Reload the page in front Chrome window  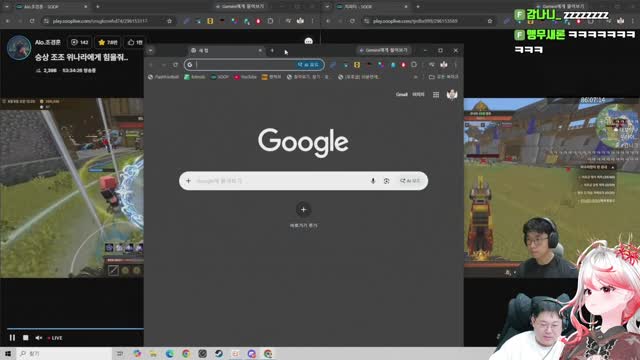[x=176, y=64]
